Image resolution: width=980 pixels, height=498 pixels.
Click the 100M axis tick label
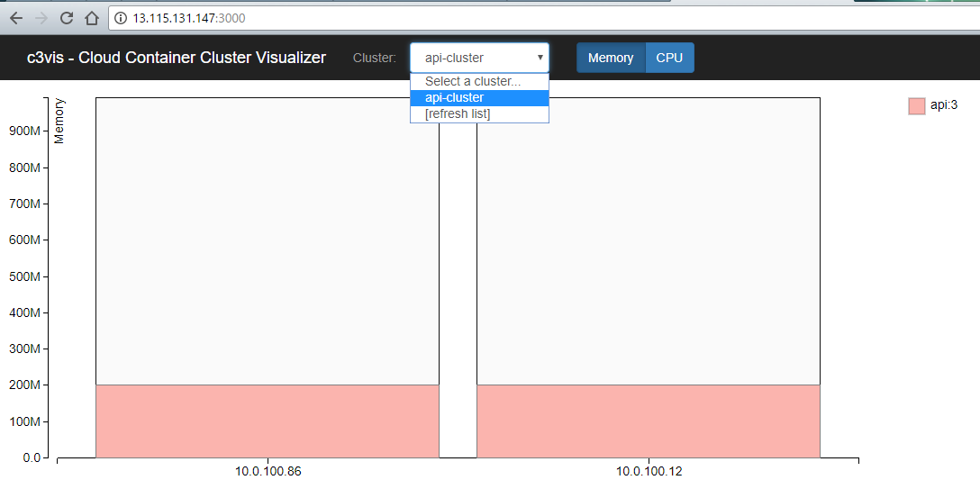point(25,421)
